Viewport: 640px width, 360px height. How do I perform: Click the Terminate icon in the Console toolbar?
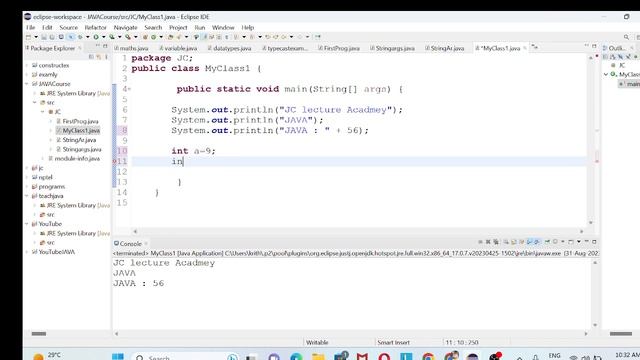480,242
